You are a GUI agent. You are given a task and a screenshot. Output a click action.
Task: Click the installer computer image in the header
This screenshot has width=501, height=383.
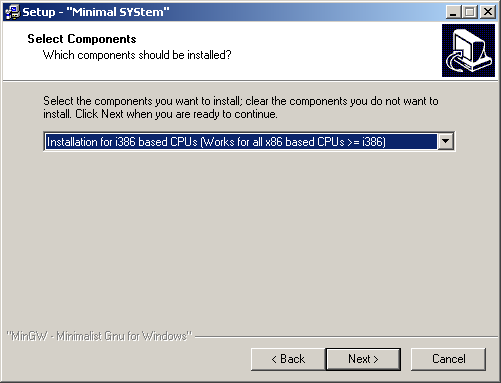point(468,50)
